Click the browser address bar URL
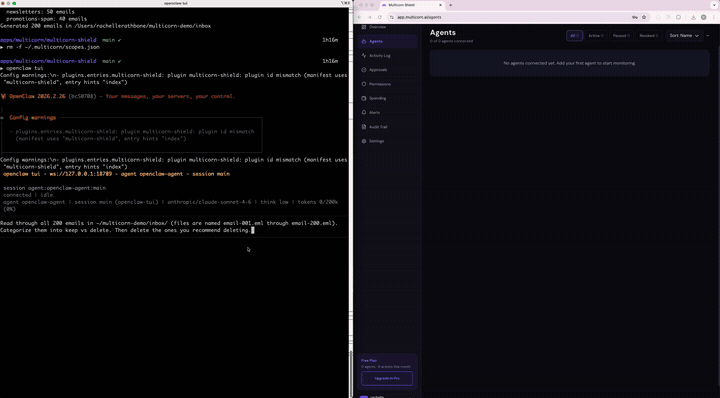Screen dimensions: 720x398 (x=419, y=17)
